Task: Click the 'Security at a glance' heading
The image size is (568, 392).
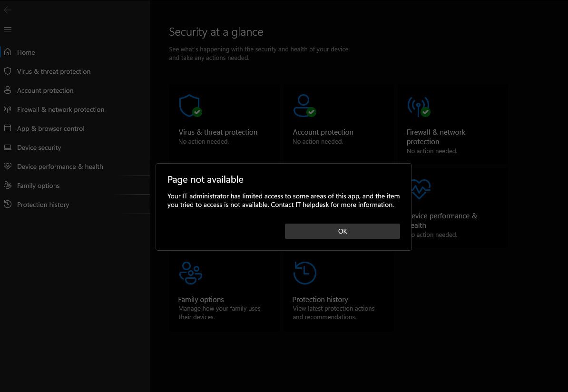Action: (216, 32)
